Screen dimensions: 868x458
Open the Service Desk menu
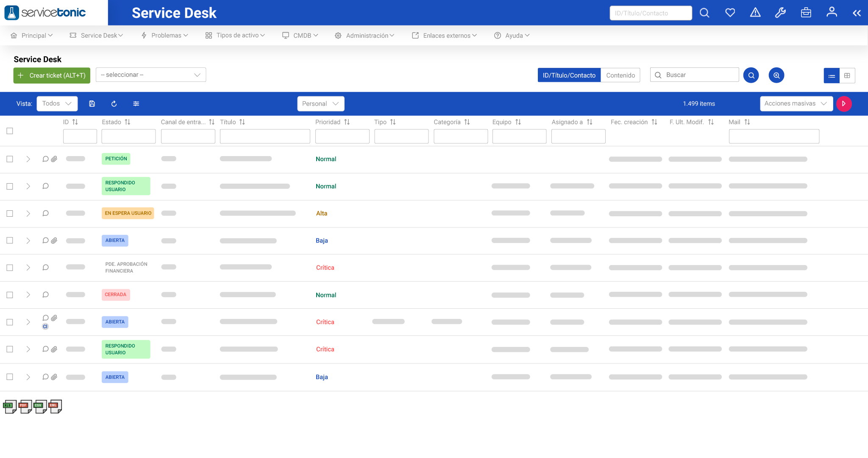(96, 36)
